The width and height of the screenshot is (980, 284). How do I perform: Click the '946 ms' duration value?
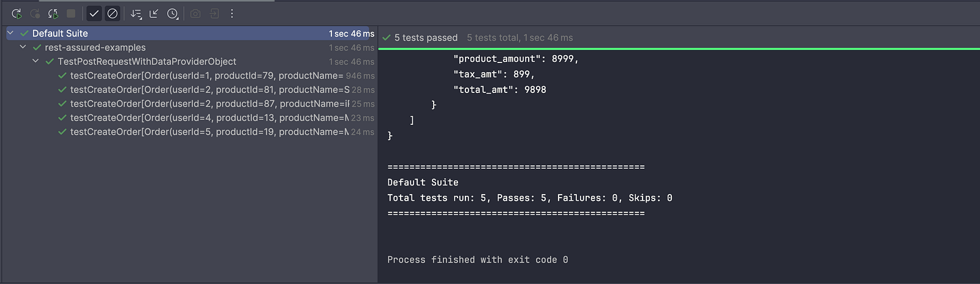(360, 76)
